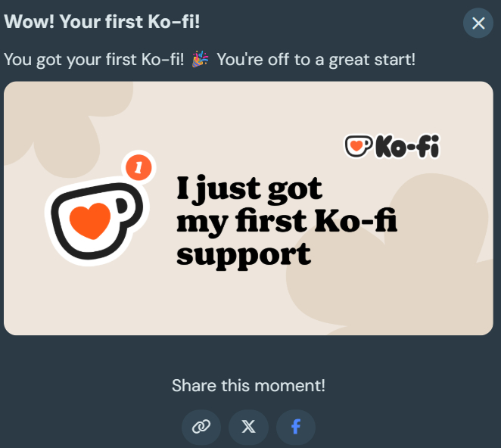Screen dimensions: 501x448
Task: Share this moment on Facebook
Action: click(x=296, y=427)
